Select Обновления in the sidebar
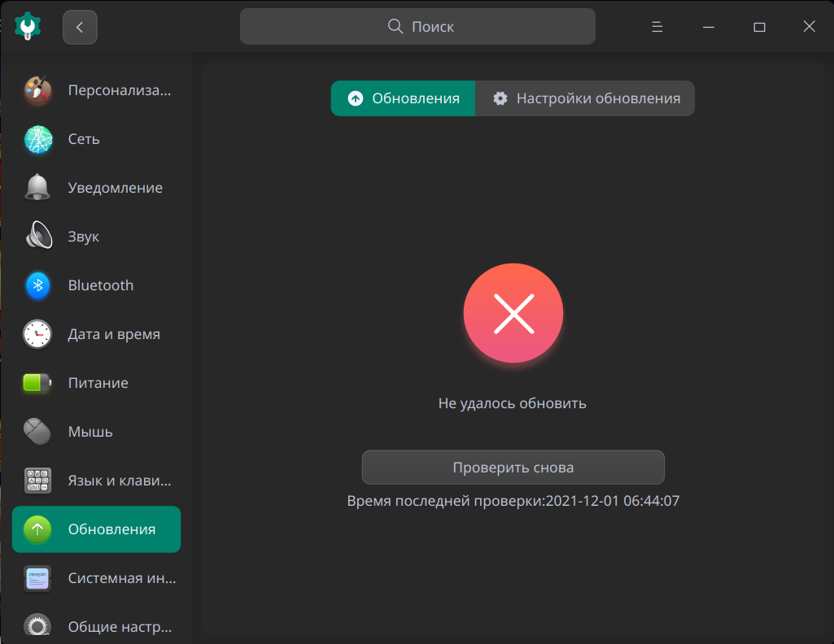The image size is (834, 644). [96, 529]
